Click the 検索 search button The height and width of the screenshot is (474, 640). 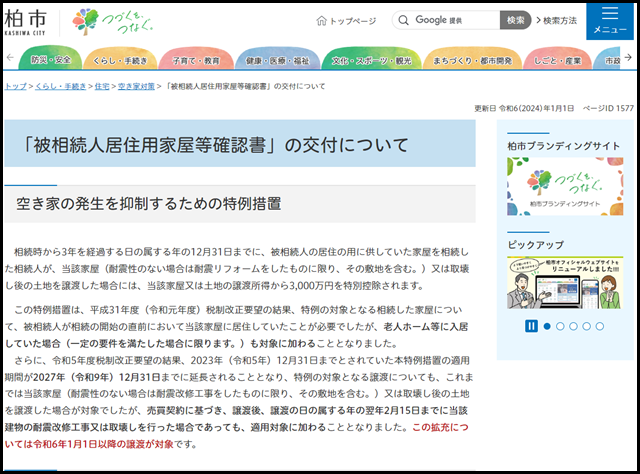(516, 20)
